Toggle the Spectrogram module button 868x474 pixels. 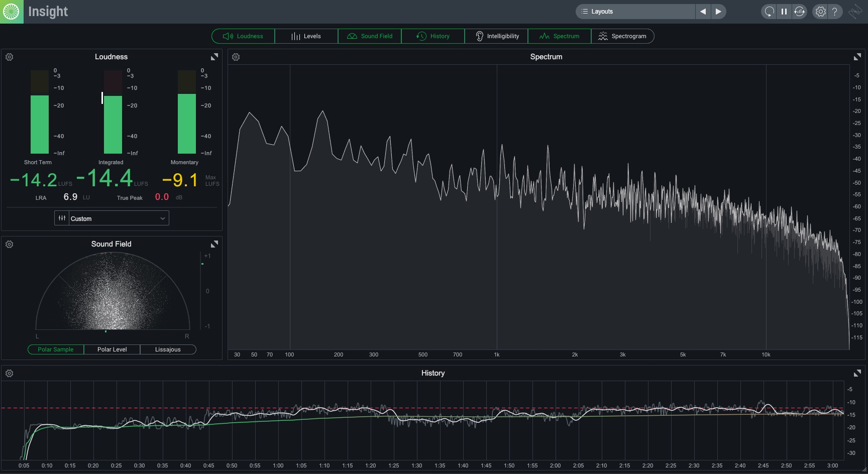coord(622,36)
